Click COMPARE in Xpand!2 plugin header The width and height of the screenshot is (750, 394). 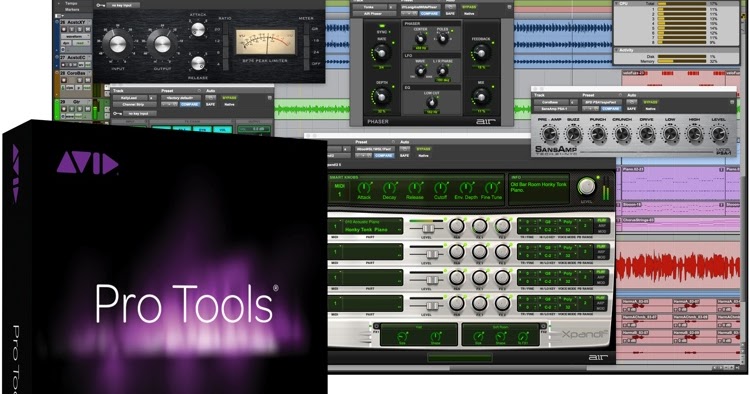point(384,155)
